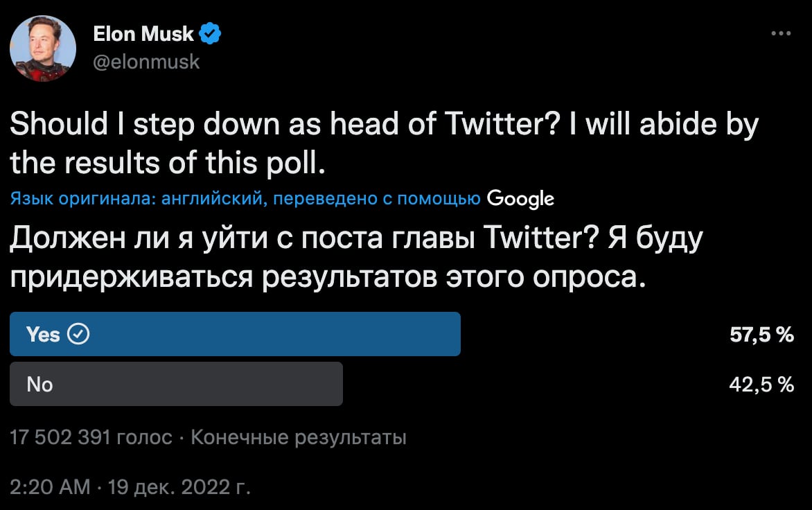Click the "17 502 391 голос" vote count

click(x=91, y=438)
